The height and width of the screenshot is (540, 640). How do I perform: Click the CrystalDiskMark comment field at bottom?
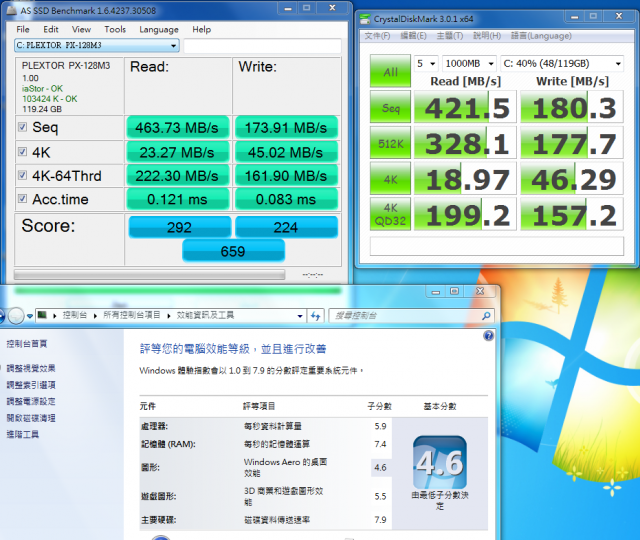pyautogui.click(x=497, y=247)
